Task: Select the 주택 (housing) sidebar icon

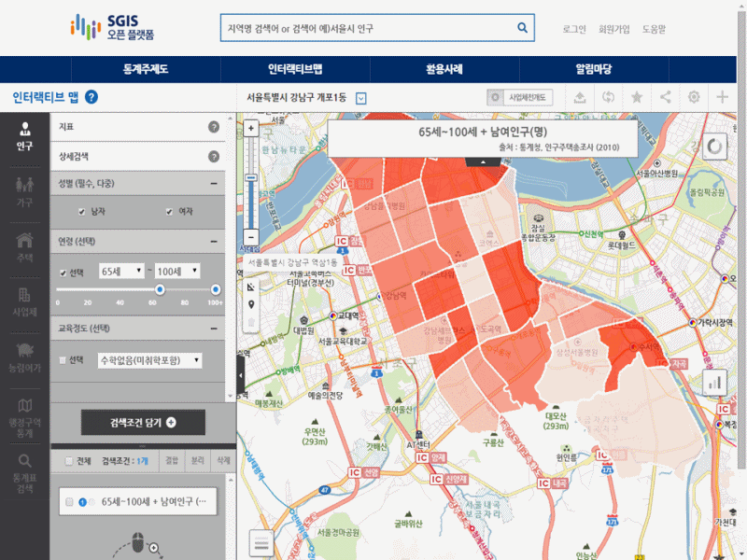Action: pos(24,246)
